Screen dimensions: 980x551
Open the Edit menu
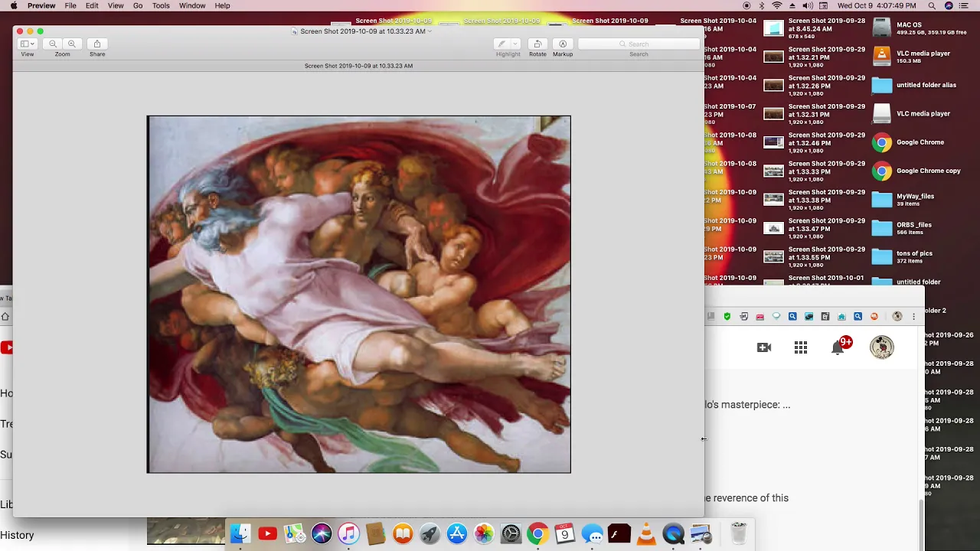(x=92, y=5)
